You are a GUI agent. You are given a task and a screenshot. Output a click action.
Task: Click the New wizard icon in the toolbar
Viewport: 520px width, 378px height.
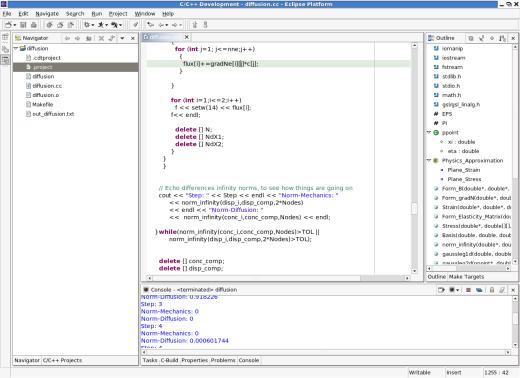click(x=8, y=25)
